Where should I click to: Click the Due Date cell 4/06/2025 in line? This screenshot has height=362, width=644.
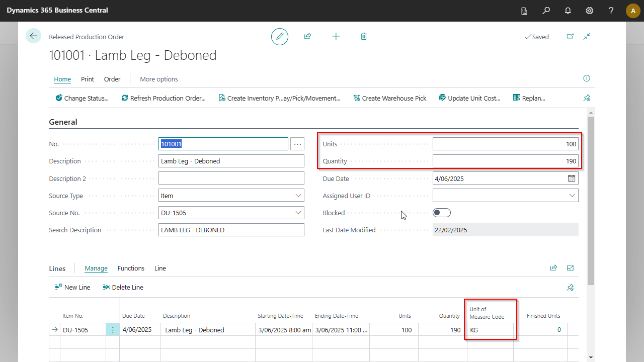click(x=139, y=330)
